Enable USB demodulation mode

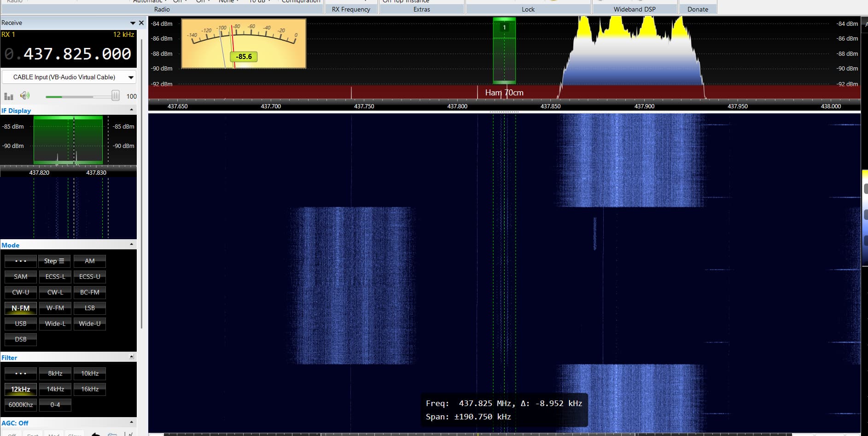point(21,324)
